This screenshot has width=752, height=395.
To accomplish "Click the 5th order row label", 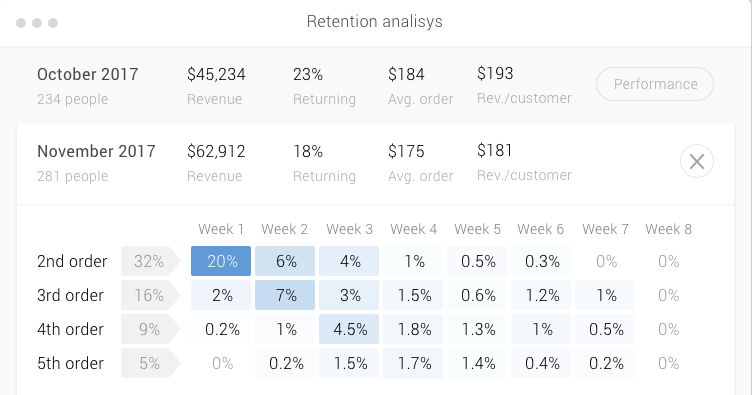I will [70, 363].
